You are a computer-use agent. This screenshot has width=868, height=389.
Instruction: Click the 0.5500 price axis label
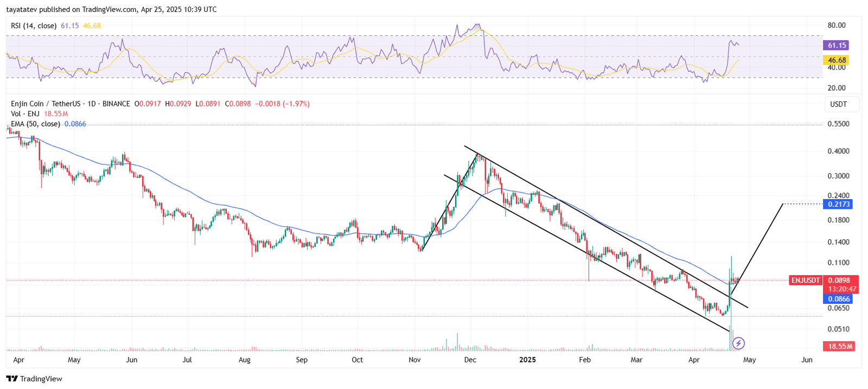point(838,124)
